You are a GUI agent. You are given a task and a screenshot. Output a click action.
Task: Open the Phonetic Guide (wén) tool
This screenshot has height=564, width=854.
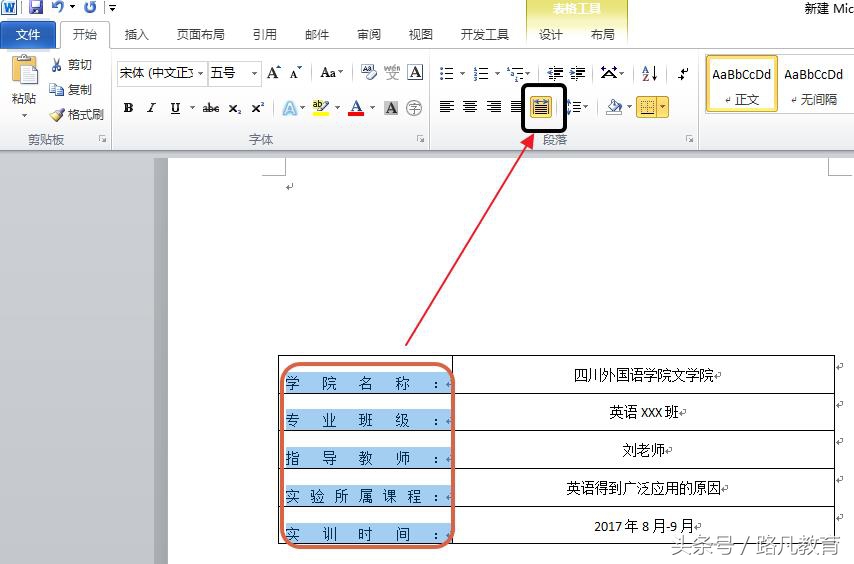coord(392,72)
